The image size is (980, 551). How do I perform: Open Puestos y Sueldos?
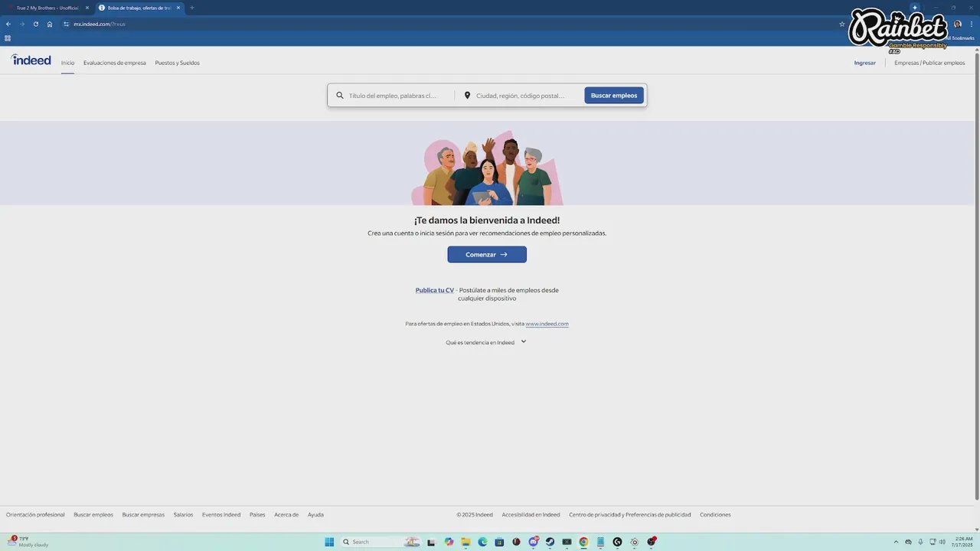(x=178, y=63)
